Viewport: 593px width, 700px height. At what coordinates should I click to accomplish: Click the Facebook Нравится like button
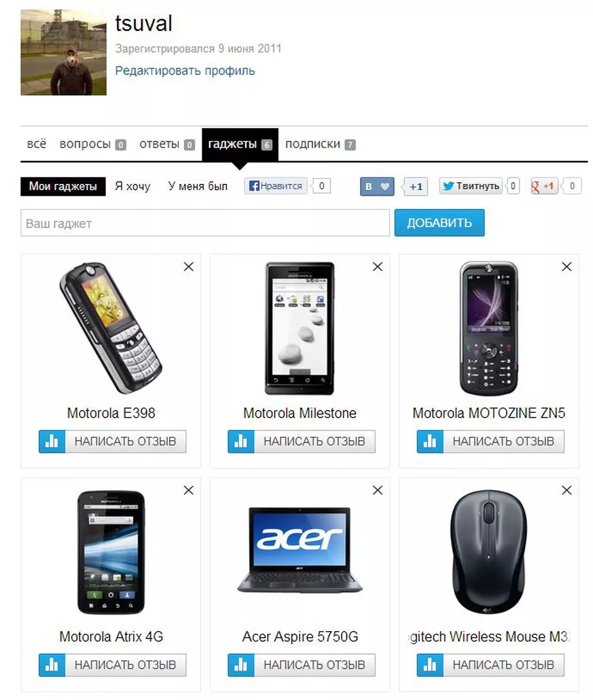tap(275, 186)
